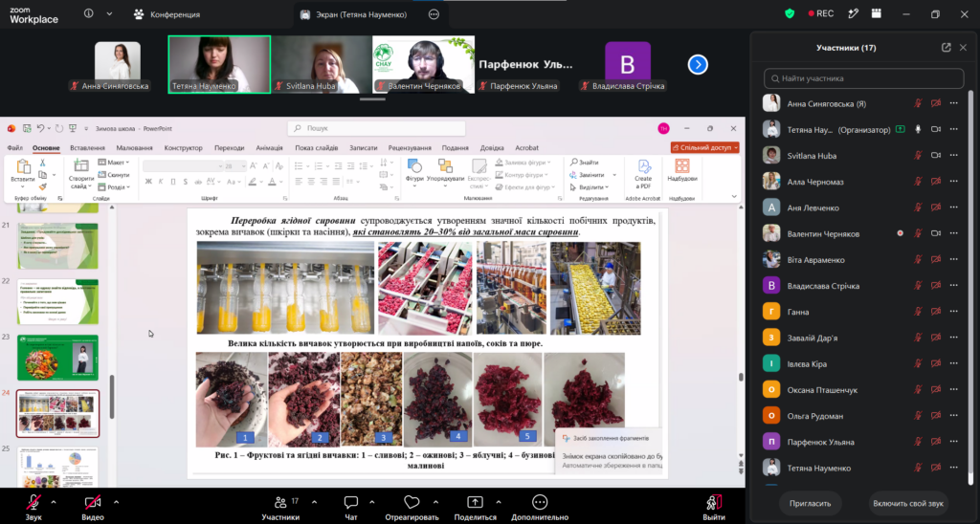The width and height of the screenshot is (980, 524).
Task: Click Найти участника search field
Action: (x=864, y=78)
